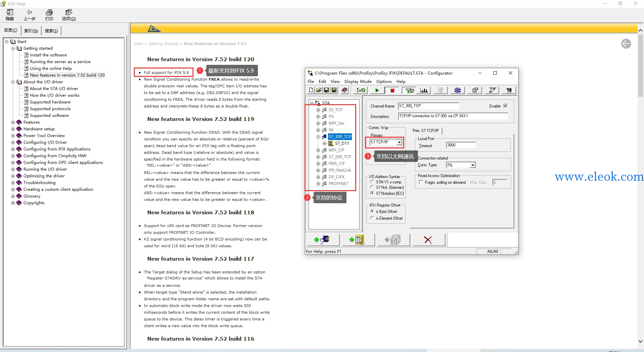Expand the Troubleshooting tree node
The image size is (644, 352).
tap(13, 183)
